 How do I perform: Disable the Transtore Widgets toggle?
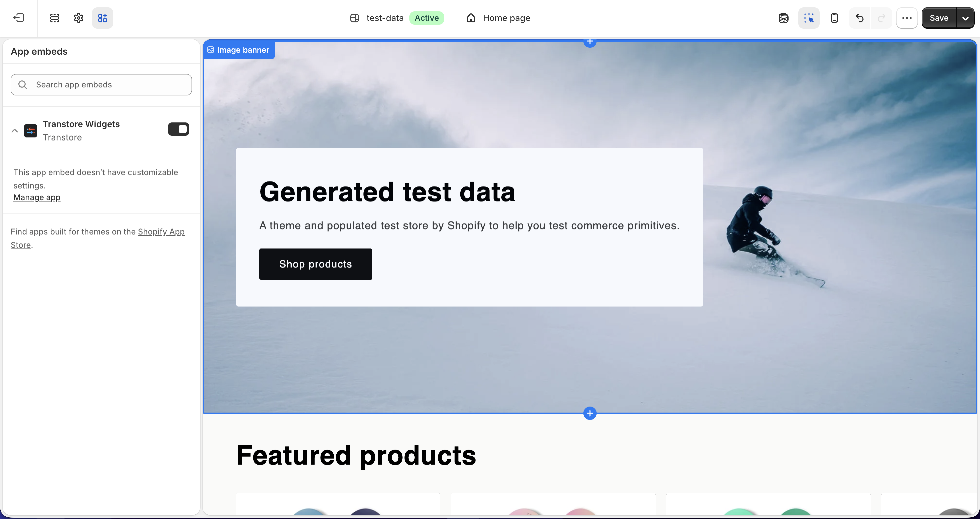178,129
